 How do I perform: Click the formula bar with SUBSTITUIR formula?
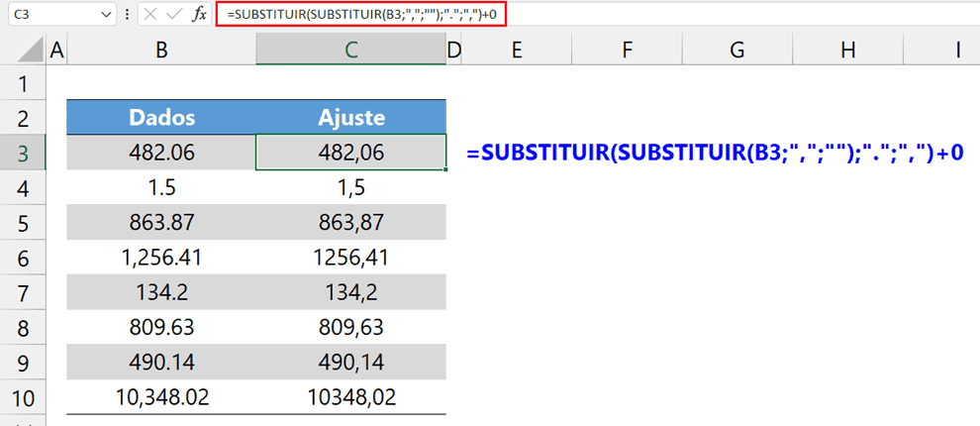360,14
